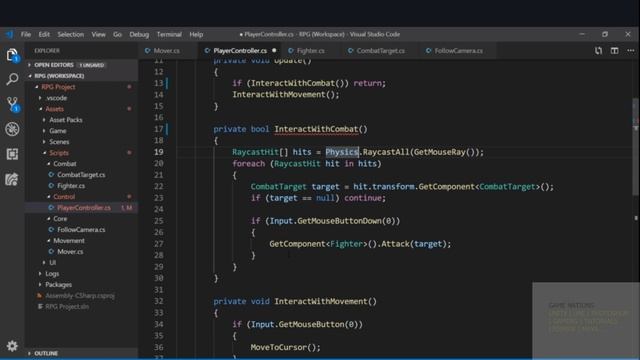Click MoveToCursor call on line 36

[x=279, y=347]
